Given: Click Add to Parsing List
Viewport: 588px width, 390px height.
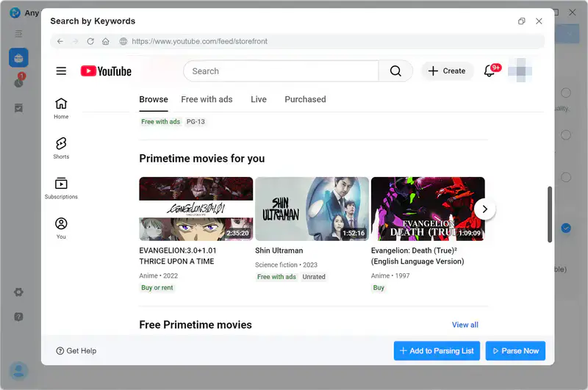Looking at the screenshot, I should click(x=437, y=351).
